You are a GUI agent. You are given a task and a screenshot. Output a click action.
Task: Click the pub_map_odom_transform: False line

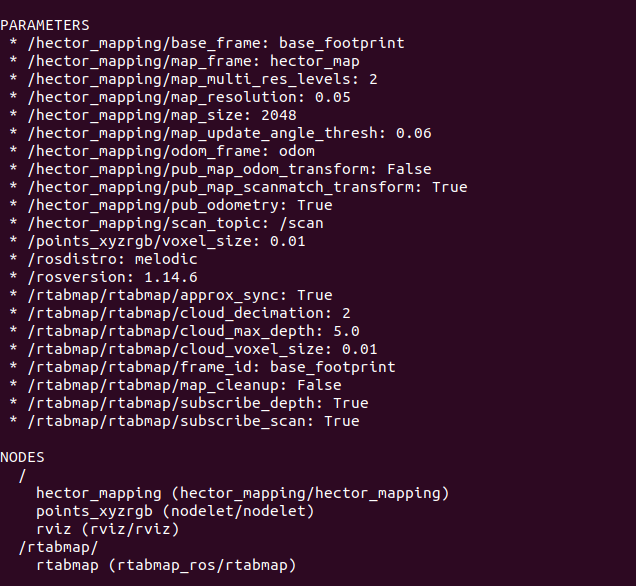coord(229,169)
